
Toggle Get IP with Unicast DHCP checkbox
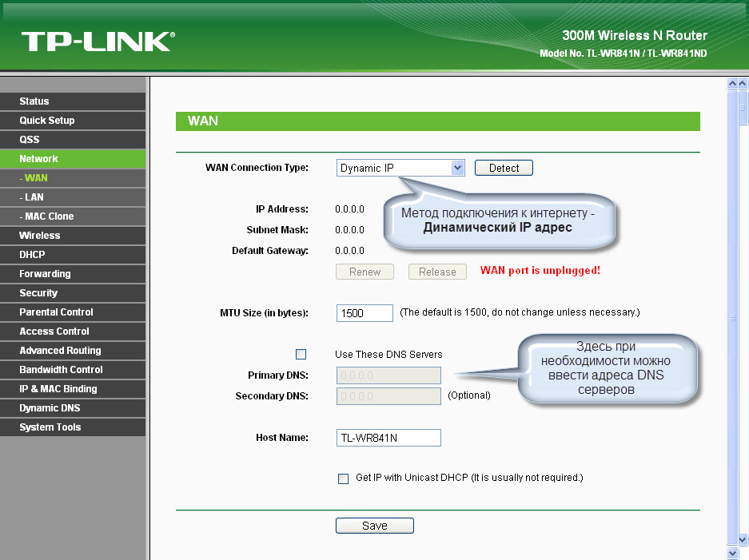[x=344, y=479]
